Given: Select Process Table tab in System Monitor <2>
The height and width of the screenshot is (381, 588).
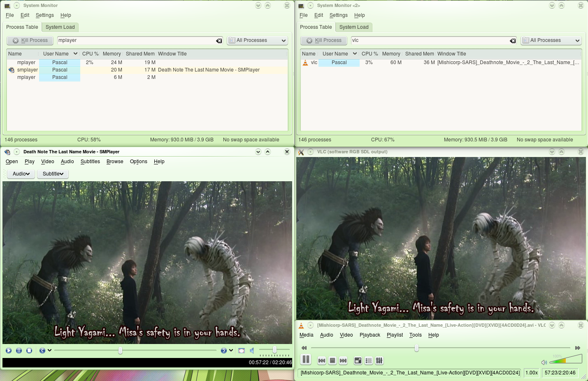Looking at the screenshot, I should click(x=316, y=27).
